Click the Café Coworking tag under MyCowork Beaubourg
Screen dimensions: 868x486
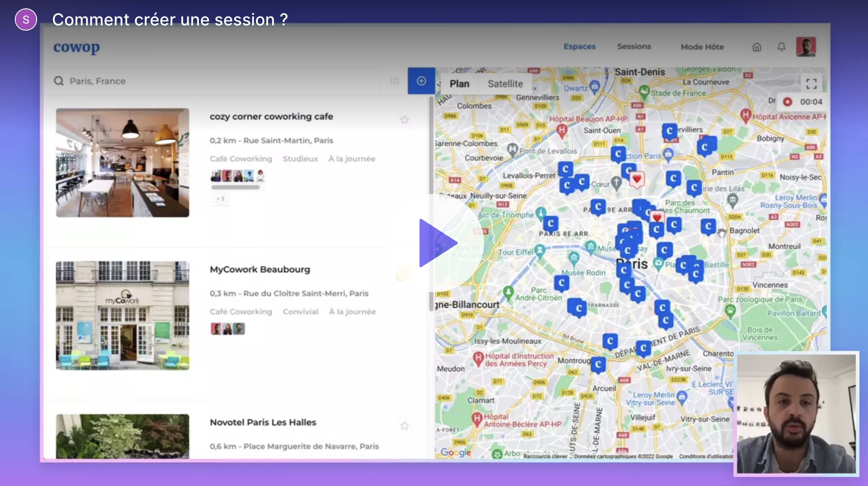(x=241, y=312)
